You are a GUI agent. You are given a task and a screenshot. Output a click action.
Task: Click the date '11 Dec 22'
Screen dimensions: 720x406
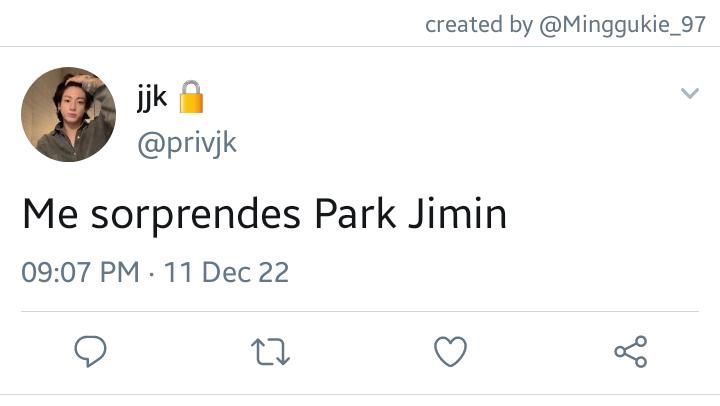226,272
